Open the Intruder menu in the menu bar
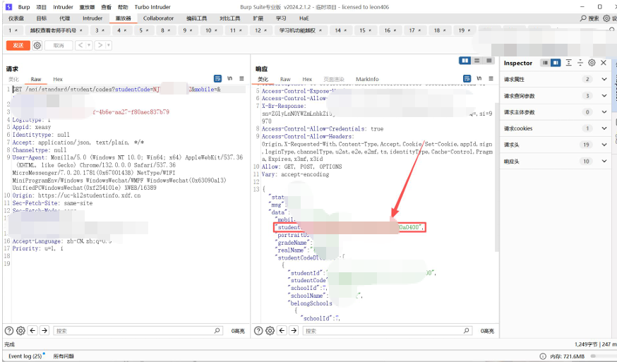Viewport: 617px width, 364px height. pyautogui.click(x=63, y=7)
